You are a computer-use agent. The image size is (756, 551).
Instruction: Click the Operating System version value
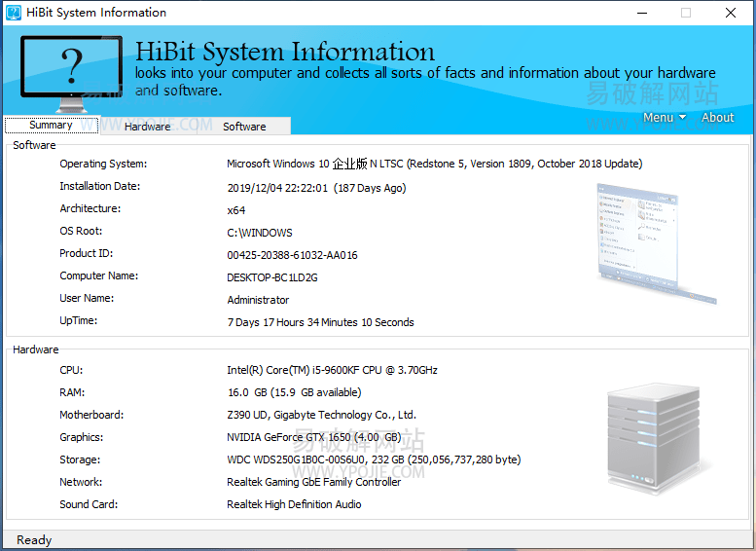click(434, 165)
